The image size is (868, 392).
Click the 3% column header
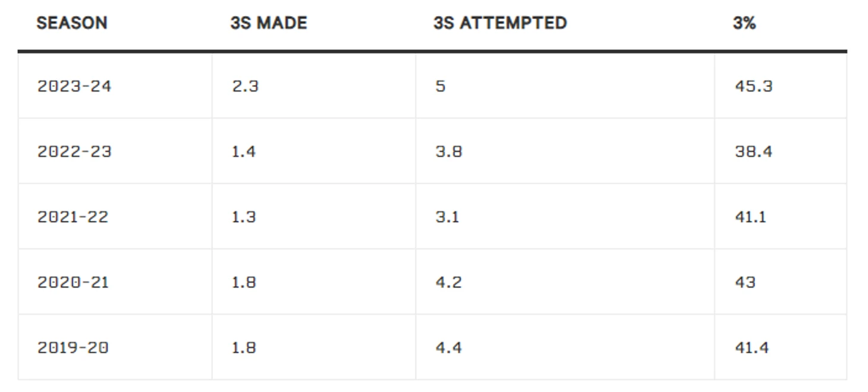(744, 23)
